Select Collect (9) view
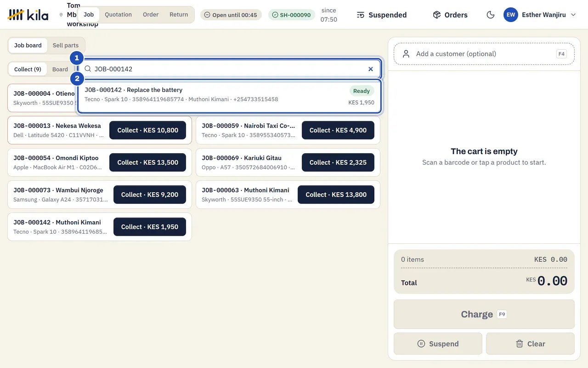 [x=28, y=69]
